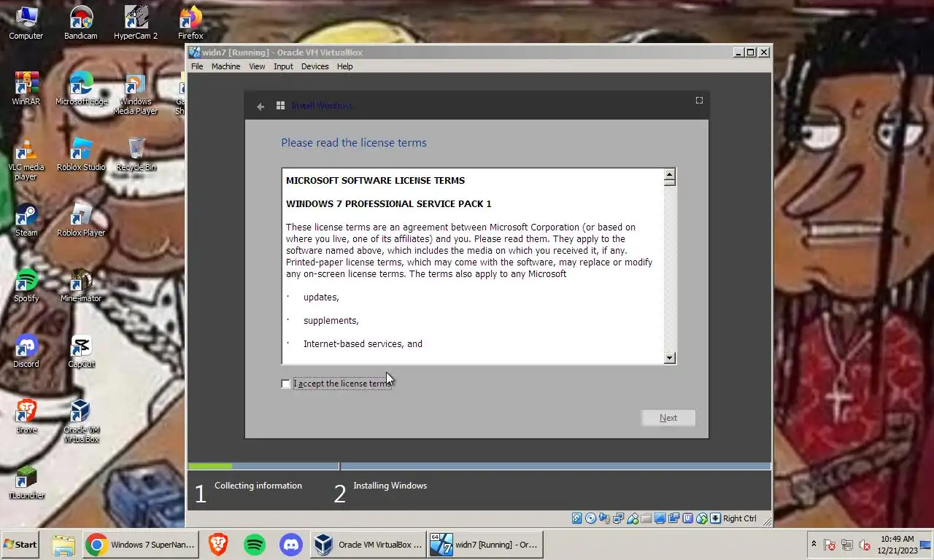Click the Discord taskbar icon
Viewport: 934px width, 560px height.
coord(291,545)
